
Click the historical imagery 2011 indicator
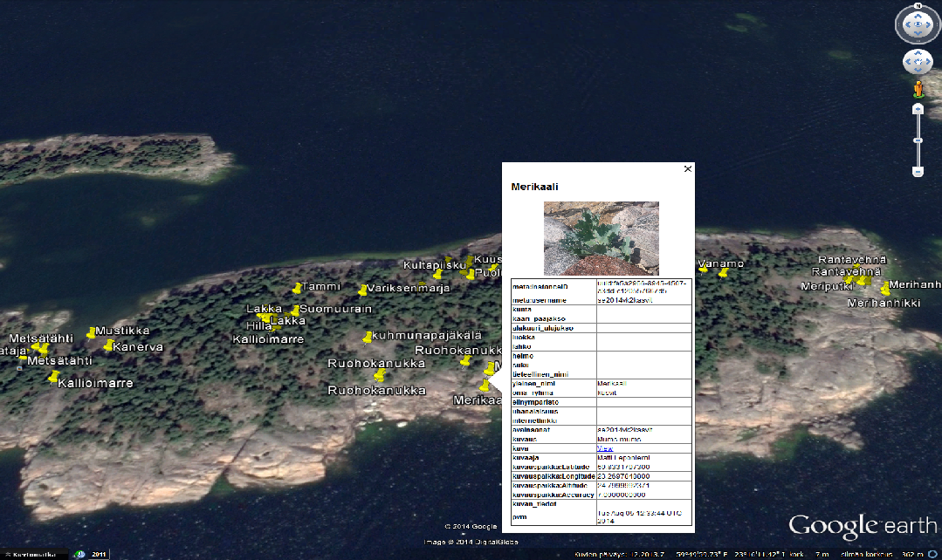point(99,554)
